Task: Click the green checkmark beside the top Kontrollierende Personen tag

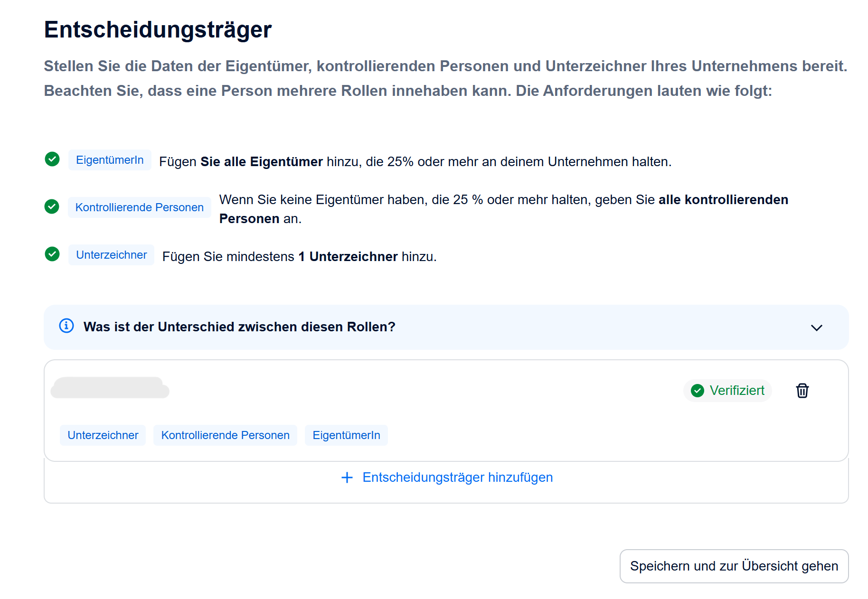Action: point(52,206)
